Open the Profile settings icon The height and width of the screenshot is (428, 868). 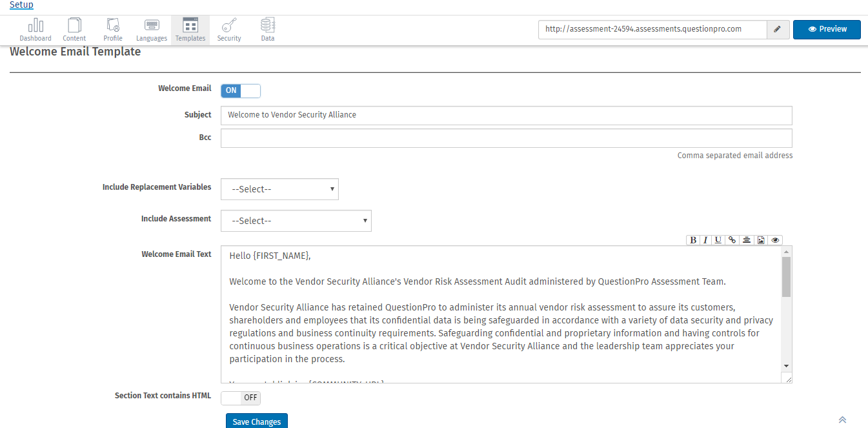click(x=112, y=29)
